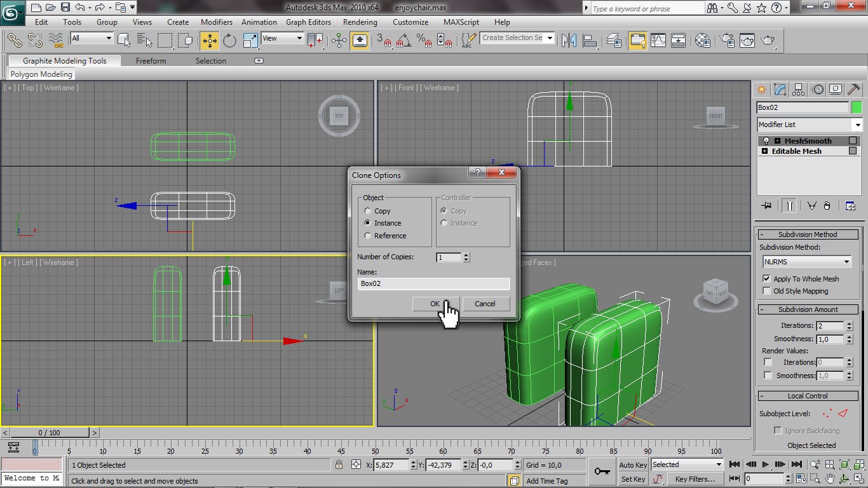Open the Curve Editor from the toolbar
868x488 pixels.
(x=659, y=41)
